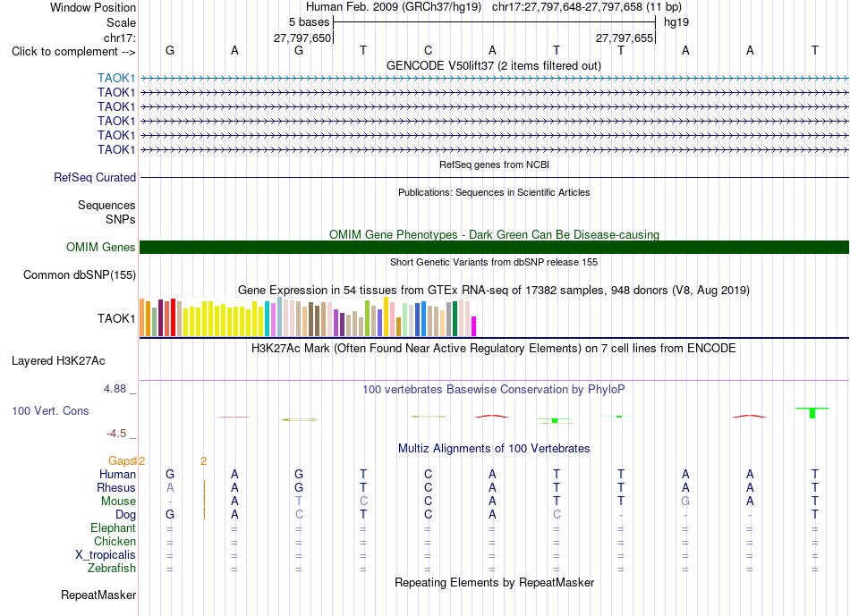Select the X_tropicalis species row label
This screenshot has height=616, width=850.
[x=106, y=555]
